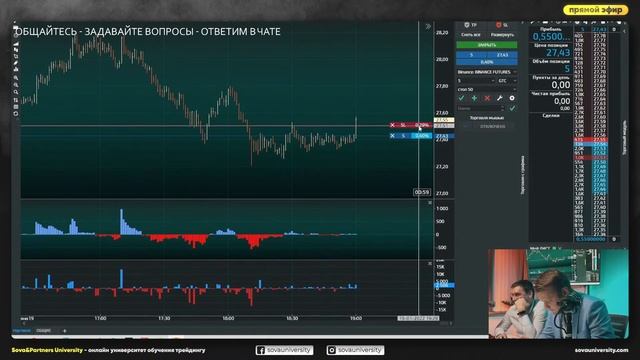Image resolution: width=640 pixels, height=360 pixels.
Task: Click the red X cancel icon in order panel
Action: 487,98
